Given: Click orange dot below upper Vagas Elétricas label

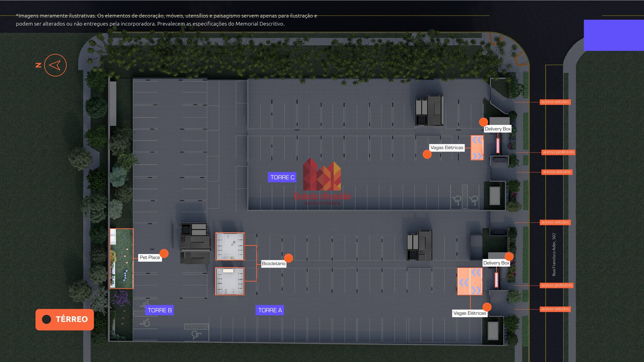Looking at the screenshot, I should click(x=427, y=154).
